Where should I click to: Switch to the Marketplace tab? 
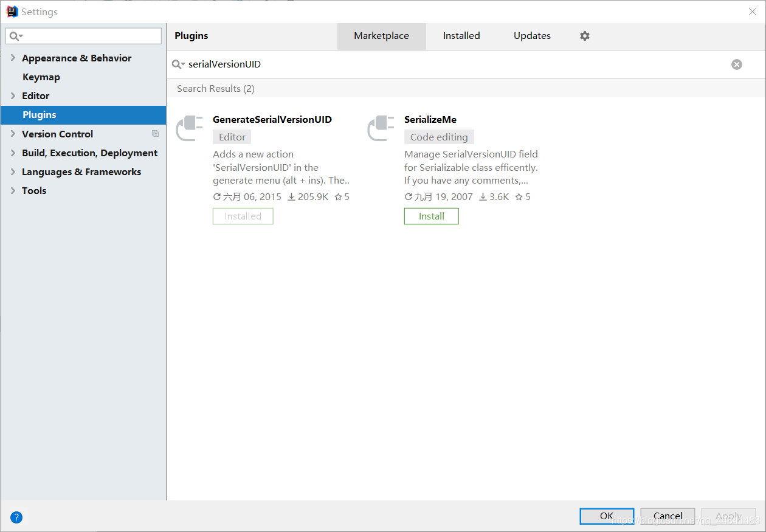(x=382, y=36)
